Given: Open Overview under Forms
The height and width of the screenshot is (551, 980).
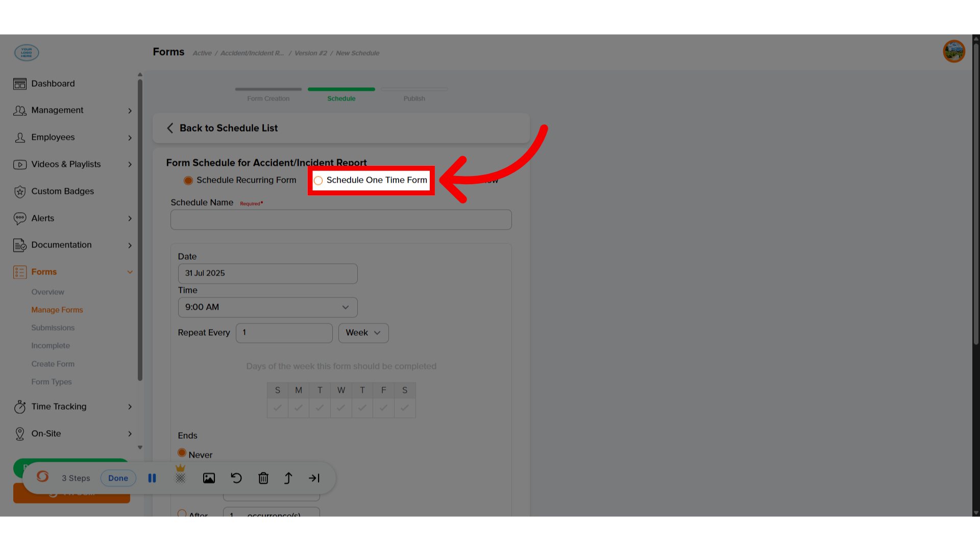Looking at the screenshot, I should (x=47, y=292).
